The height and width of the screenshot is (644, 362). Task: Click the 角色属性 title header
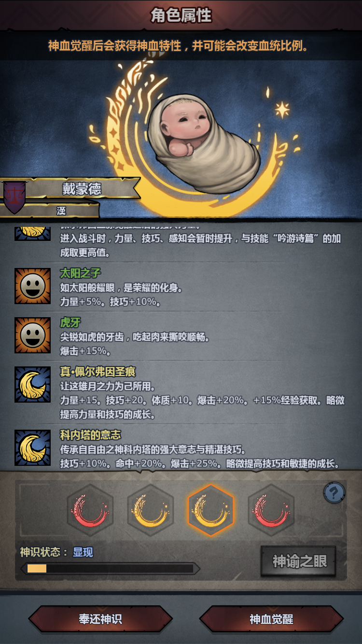tap(181, 15)
